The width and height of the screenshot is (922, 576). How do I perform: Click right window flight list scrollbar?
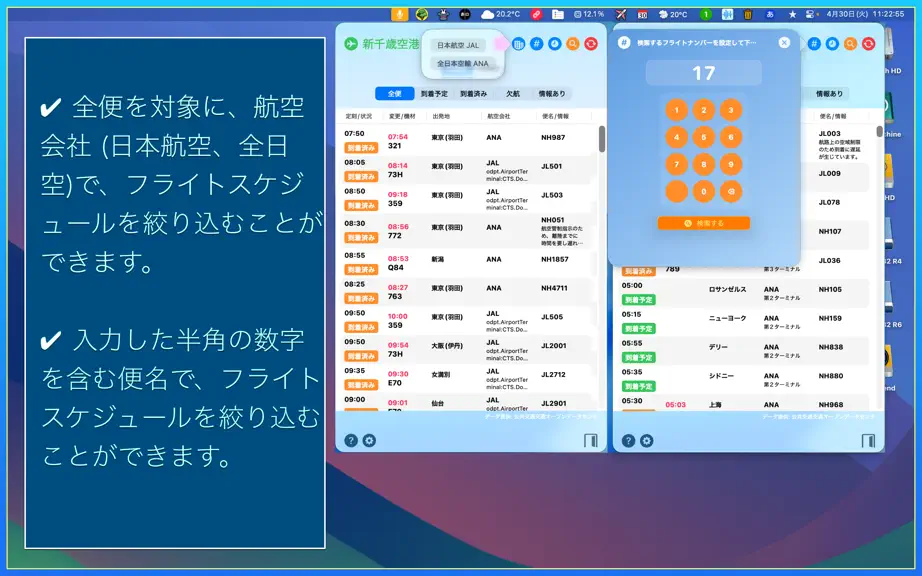(880, 132)
